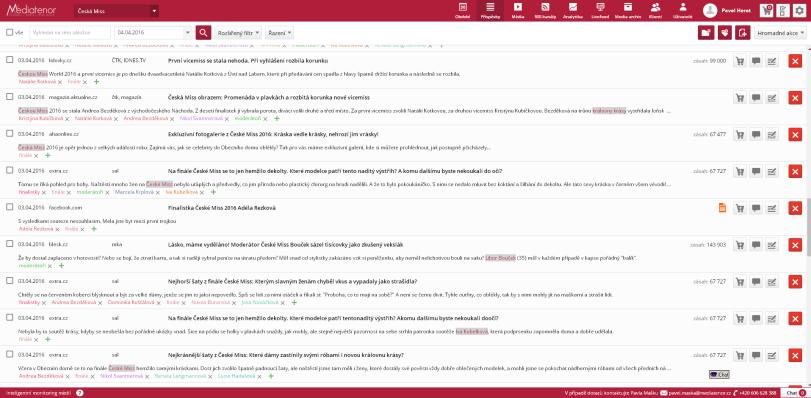Open the 'Řazení' sort dropdown
811x398 pixels.
pos(280,33)
